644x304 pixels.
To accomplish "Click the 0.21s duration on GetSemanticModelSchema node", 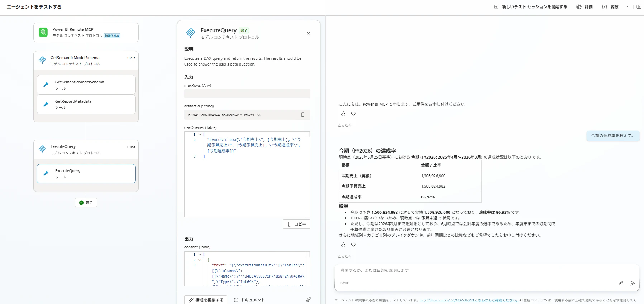I will pyautogui.click(x=131, y=58).
